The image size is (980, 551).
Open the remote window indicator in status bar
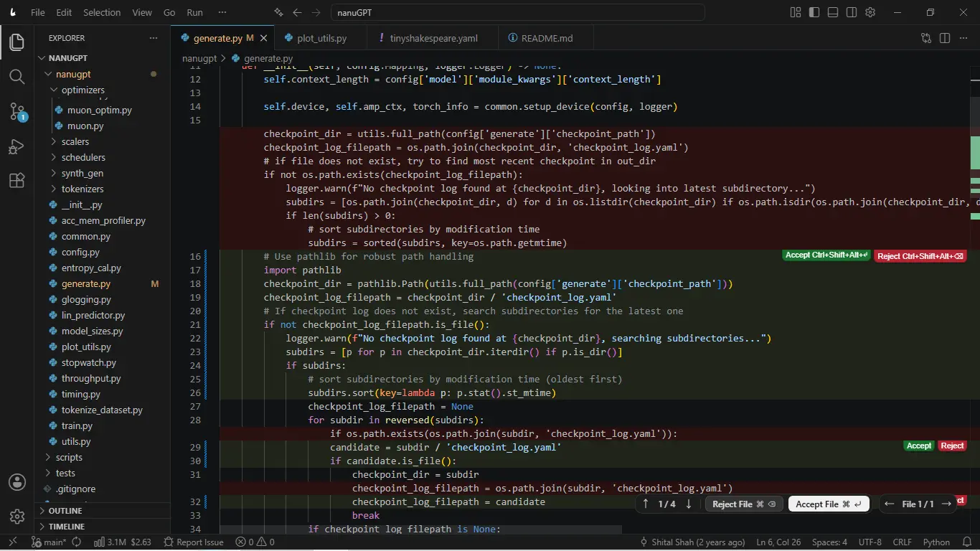tap(13, 542)
